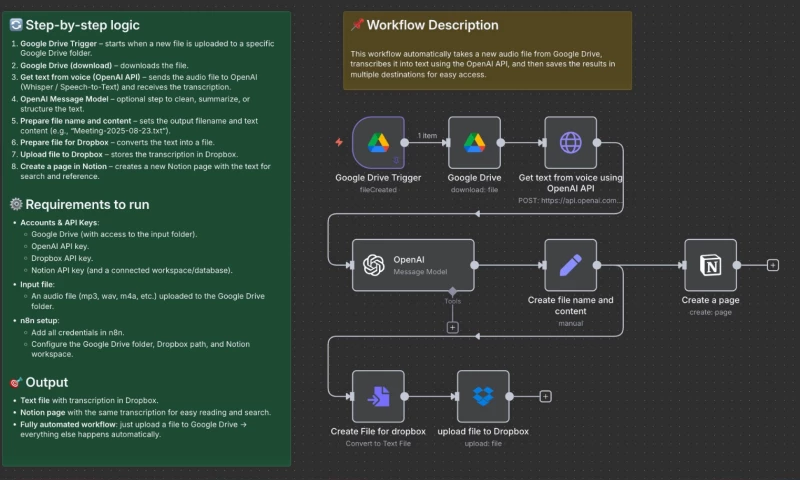Viewport: 800px width, 480px height.
Task: Select the Step-by-step logic heading
Action: [82, 25]
